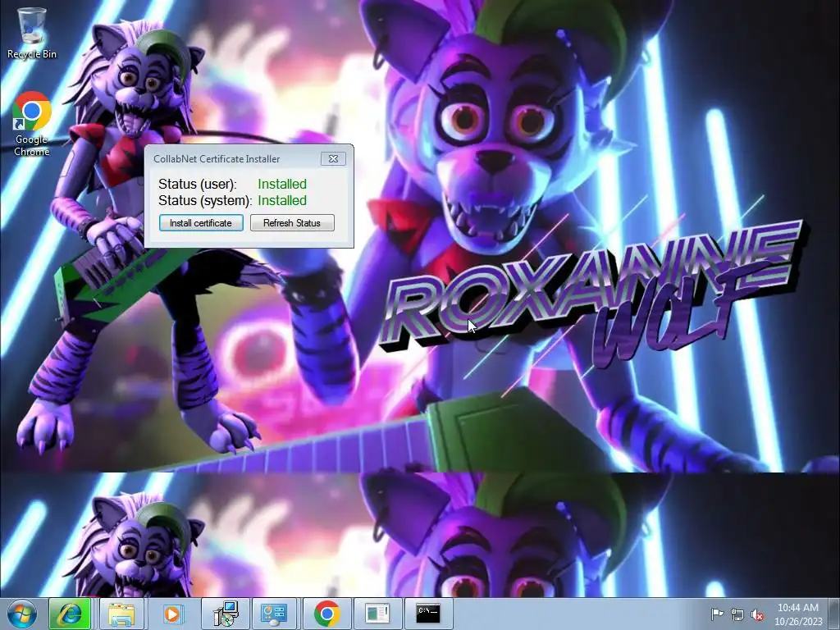Launch Windows Media Player from taskbar
The width and height of the screenshot is (840, 630).
172,614
